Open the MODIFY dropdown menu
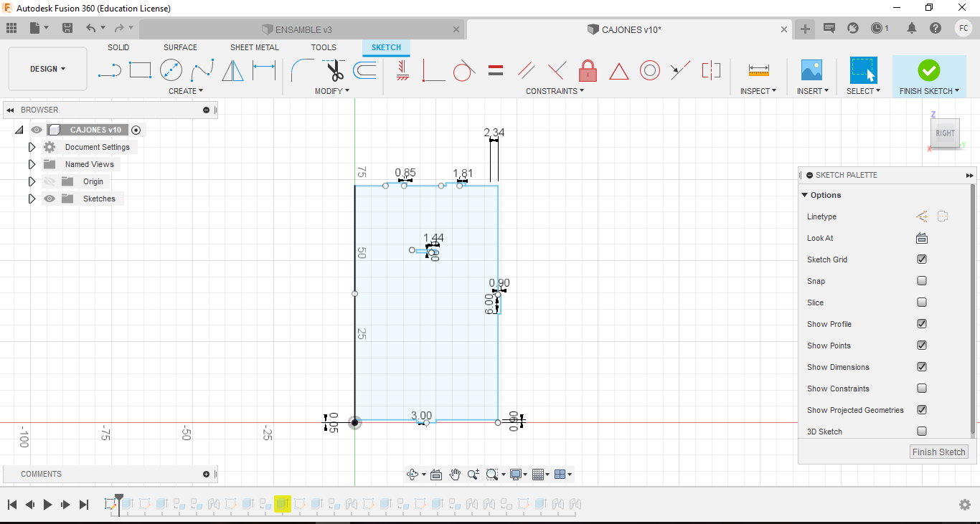The image size is (980, 524). point(332,91)
